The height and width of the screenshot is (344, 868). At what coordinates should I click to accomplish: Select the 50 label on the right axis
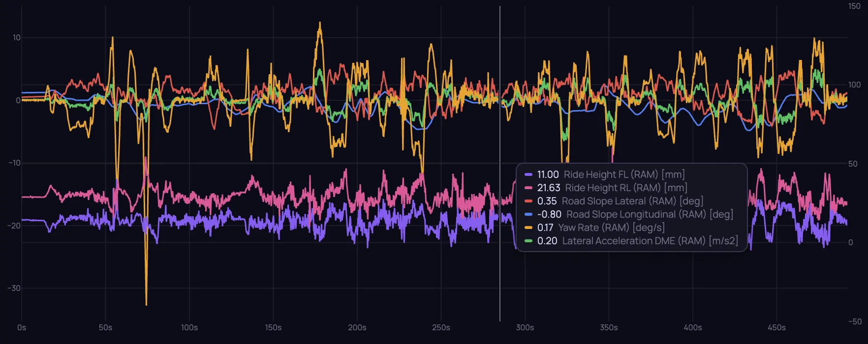[x=853, y=164]
